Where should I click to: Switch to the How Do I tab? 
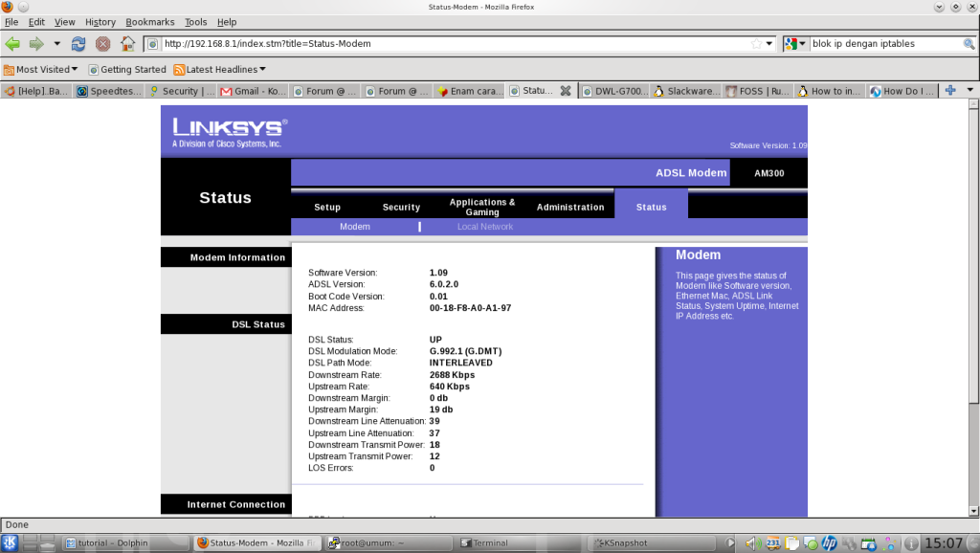(902, 91)
